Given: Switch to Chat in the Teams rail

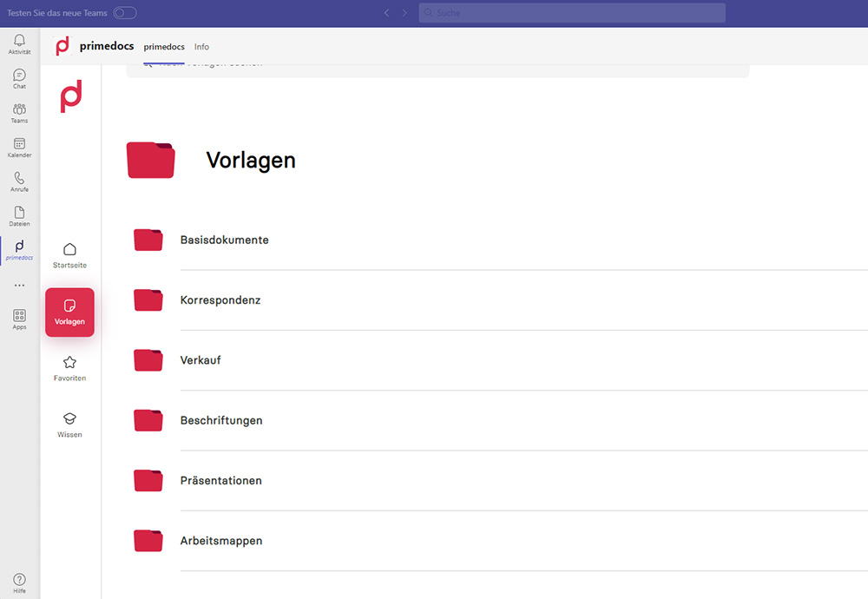Looking at the screenshot, I should 18,78.
